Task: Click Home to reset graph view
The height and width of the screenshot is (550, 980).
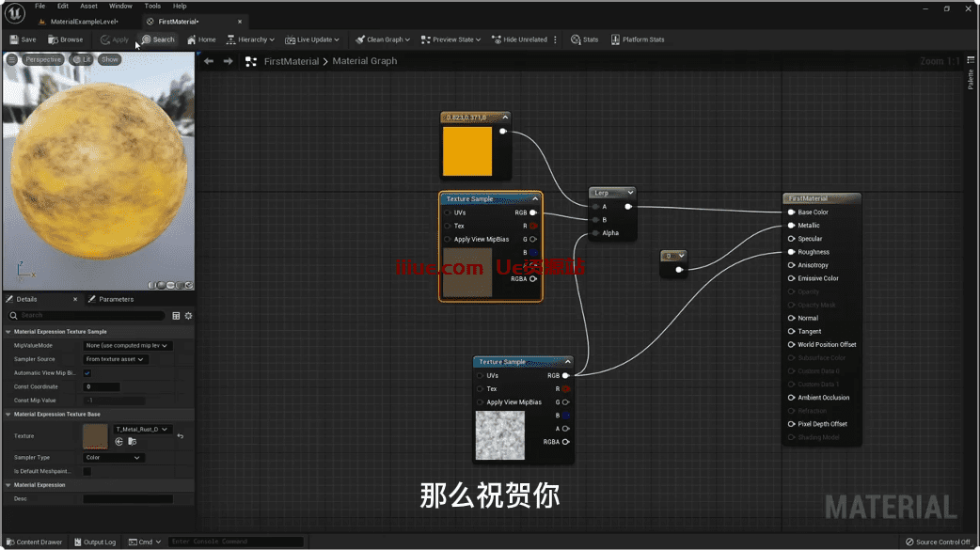Action: (x=201, y=39)
